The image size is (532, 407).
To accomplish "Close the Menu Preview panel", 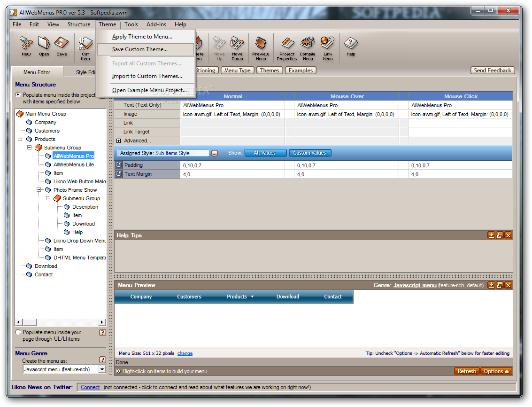I will [x=508, y=285].
